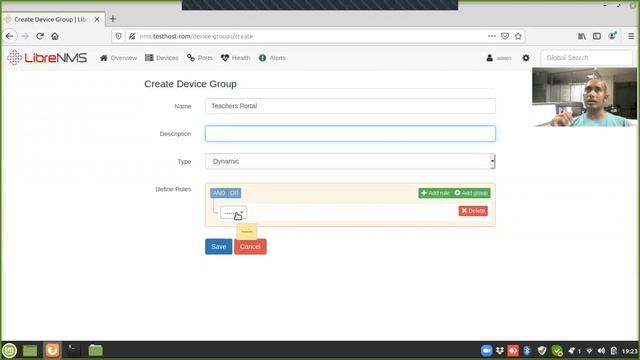Viewport: 640px width, 360px height.
Task: Select the OR condition toggle
Action: tap(234, 193)
